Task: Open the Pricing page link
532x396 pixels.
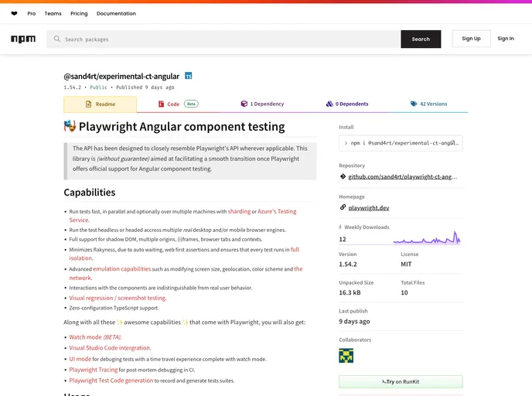Action: pos(79,14)
